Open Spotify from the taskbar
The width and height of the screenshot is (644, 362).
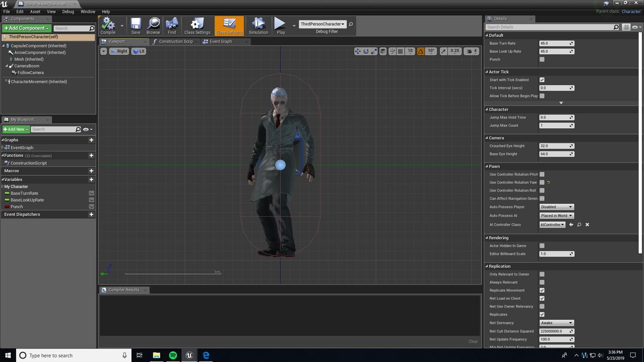(173, 355)
